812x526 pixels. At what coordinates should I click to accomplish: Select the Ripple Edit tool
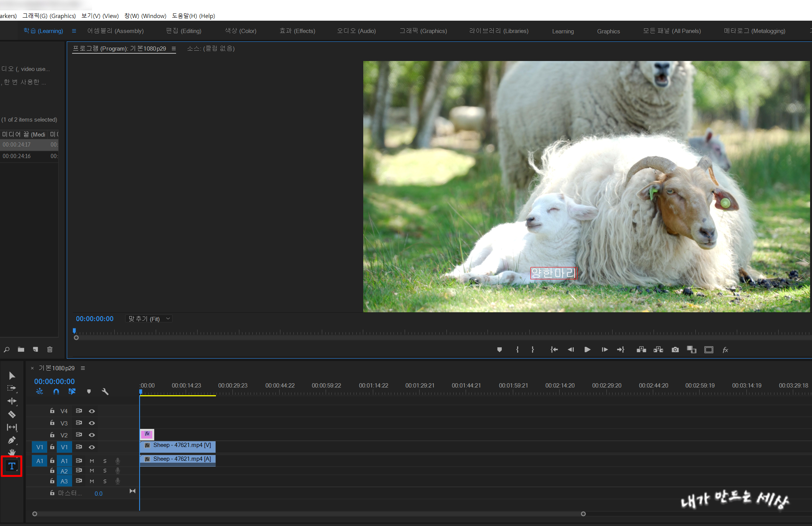coord(12,401)
